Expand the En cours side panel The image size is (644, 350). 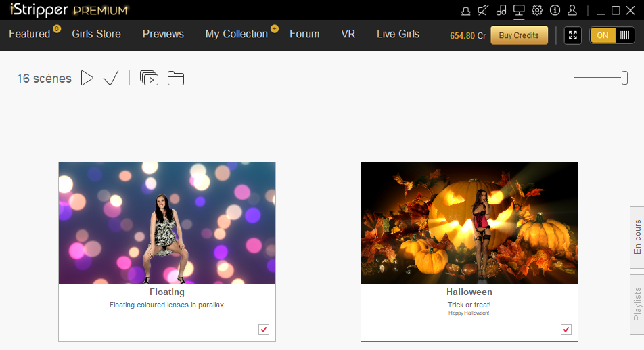click(x=637, y=238)
